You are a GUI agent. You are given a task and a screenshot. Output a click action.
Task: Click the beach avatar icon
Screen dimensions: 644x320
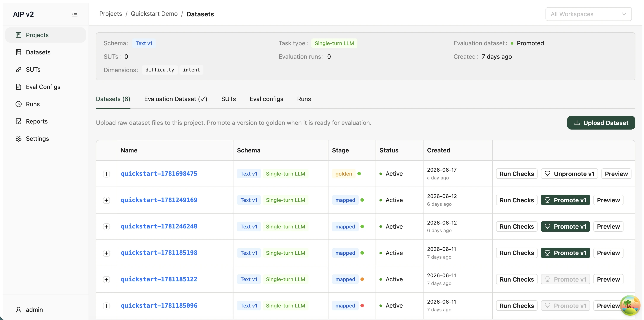(x=630, y=305)
